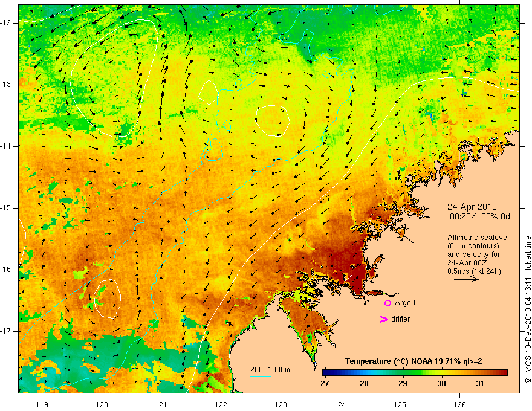Click the small white contour loop near 120E 16.5S

click(107, 299)
